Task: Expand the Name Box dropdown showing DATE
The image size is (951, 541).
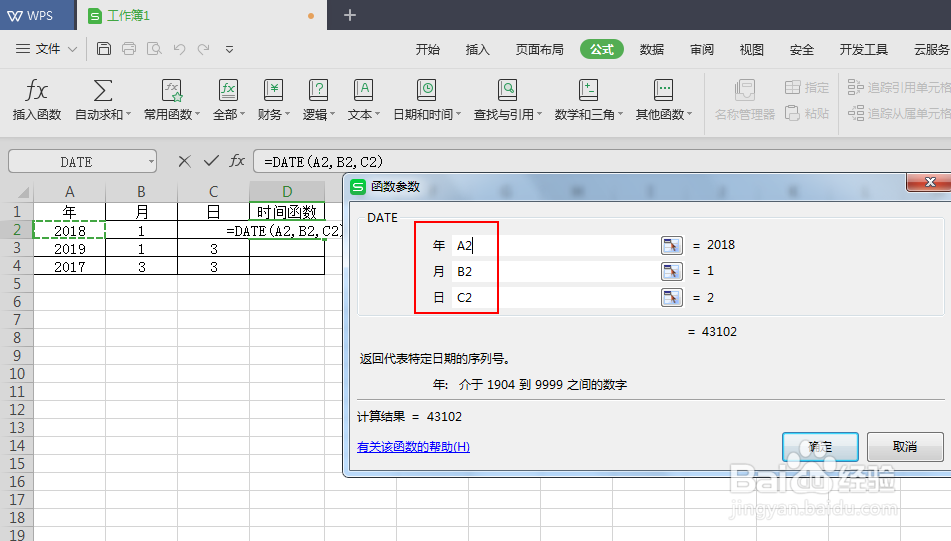Action: [150, 162]
